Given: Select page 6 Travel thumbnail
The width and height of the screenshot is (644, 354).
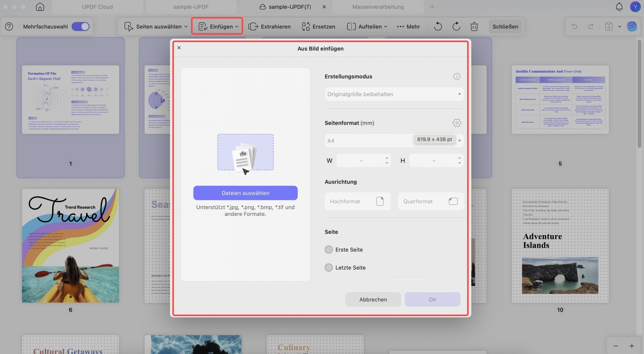Looking at the screenshot, I should 70,246.
